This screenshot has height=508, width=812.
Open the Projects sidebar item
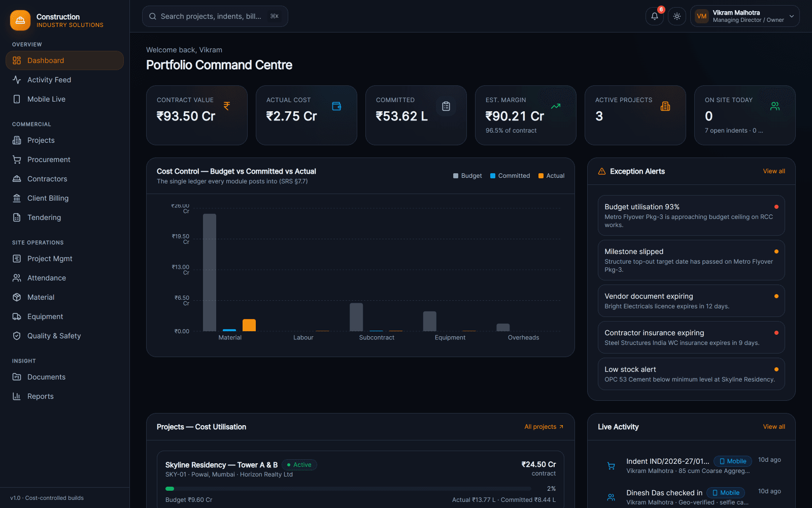pyautogui.click(x=64, y=140)
